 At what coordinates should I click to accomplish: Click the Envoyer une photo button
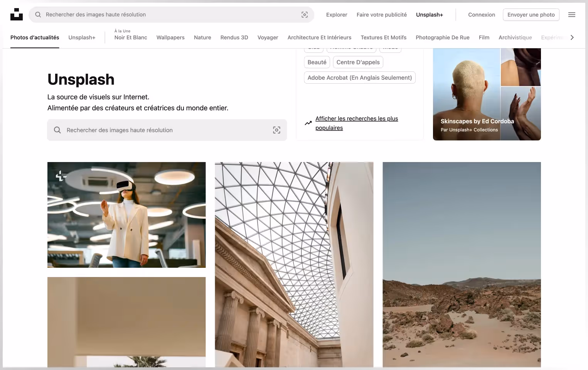tap(531, 15)
